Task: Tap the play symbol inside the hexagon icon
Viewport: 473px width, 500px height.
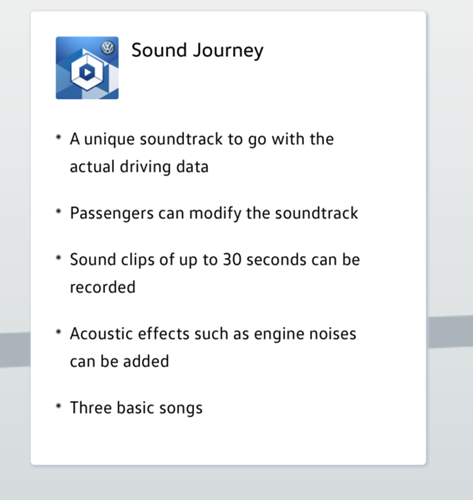Action: 87,72
